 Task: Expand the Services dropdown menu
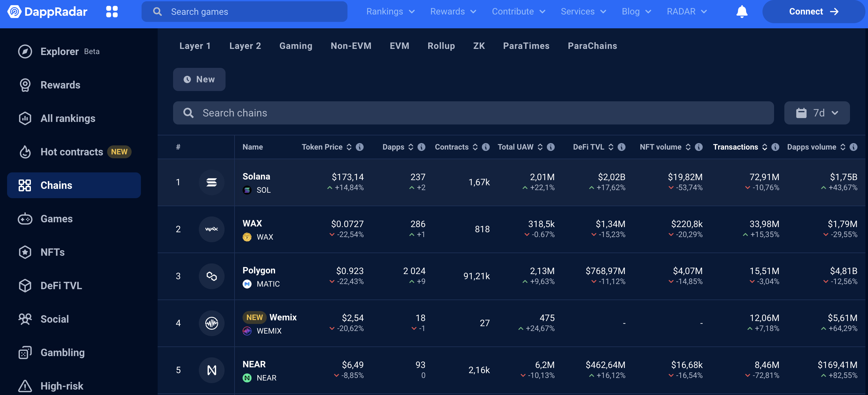coord(583,12)
